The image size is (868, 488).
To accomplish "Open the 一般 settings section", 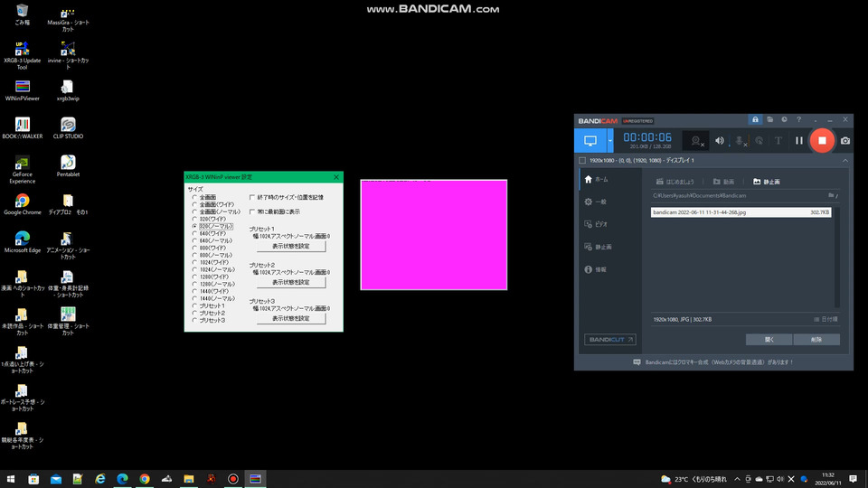I will pyautogui.click(x=596, y=202).
